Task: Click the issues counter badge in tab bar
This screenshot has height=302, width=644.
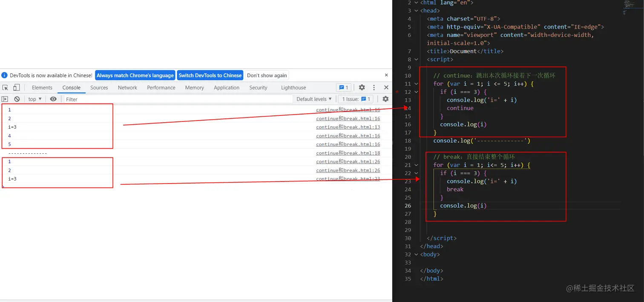Action: 343,87
